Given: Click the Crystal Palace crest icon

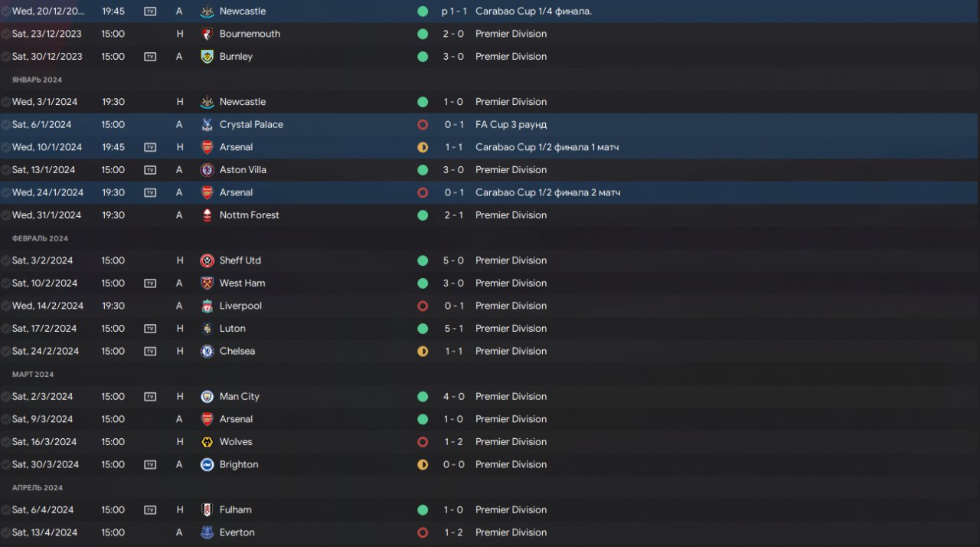Looking at the screenshot, I should [206, 124].
